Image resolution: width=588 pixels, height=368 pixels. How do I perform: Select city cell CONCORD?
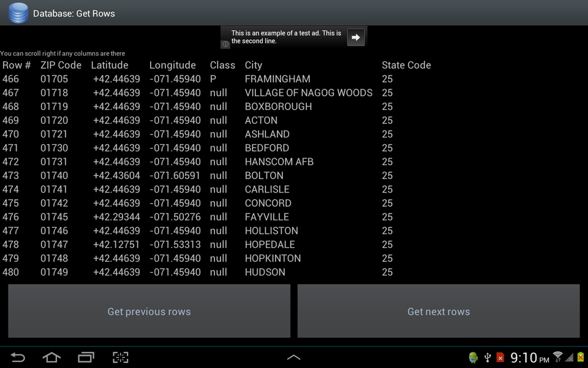coord(268,203)
